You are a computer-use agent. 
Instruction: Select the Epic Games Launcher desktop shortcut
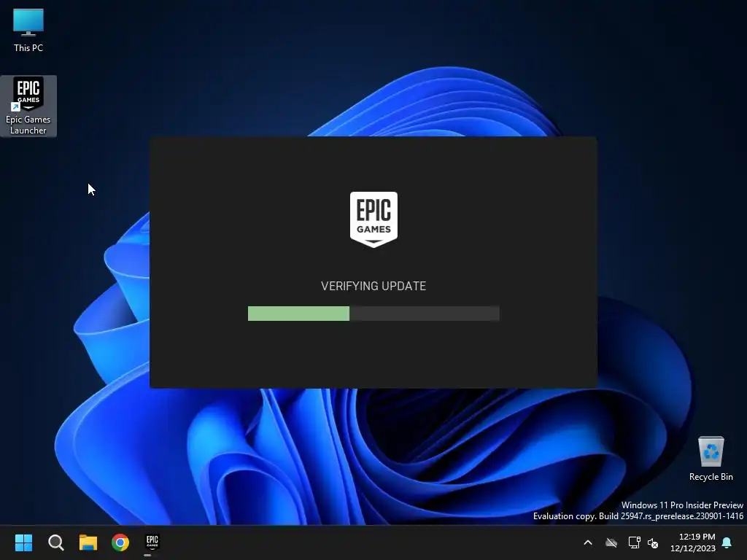[28, 106]
